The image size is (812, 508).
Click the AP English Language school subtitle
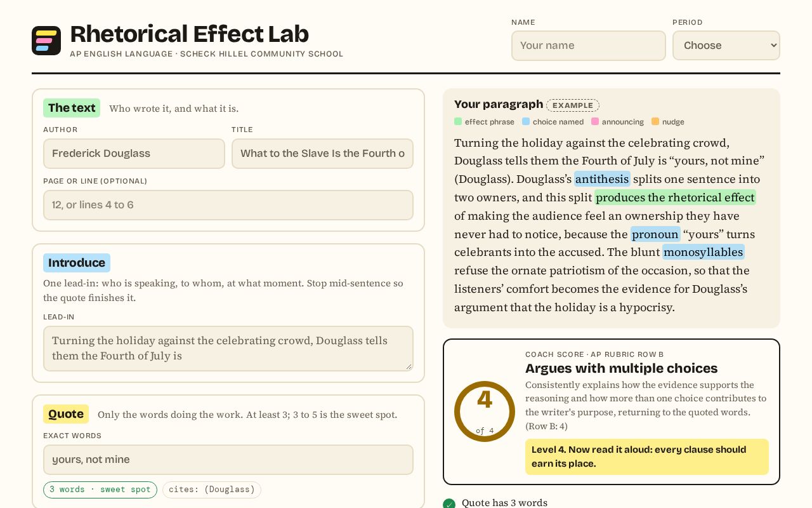pyautogui.click(x=207, y=54)
